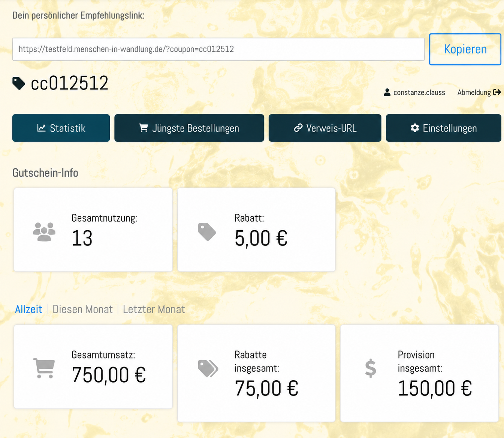Click the Rabatte insgesamt value 75,00 €
Viewport: 504px width, 438px height.
click(266, 388)
